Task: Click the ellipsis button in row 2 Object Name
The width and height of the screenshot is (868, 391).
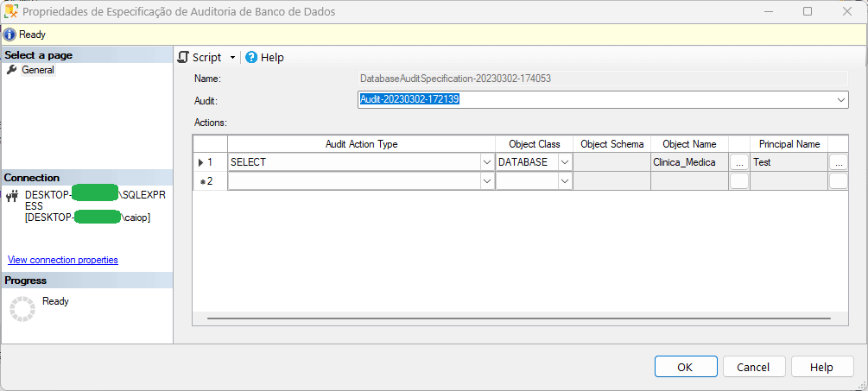Action: click(739, 181)
